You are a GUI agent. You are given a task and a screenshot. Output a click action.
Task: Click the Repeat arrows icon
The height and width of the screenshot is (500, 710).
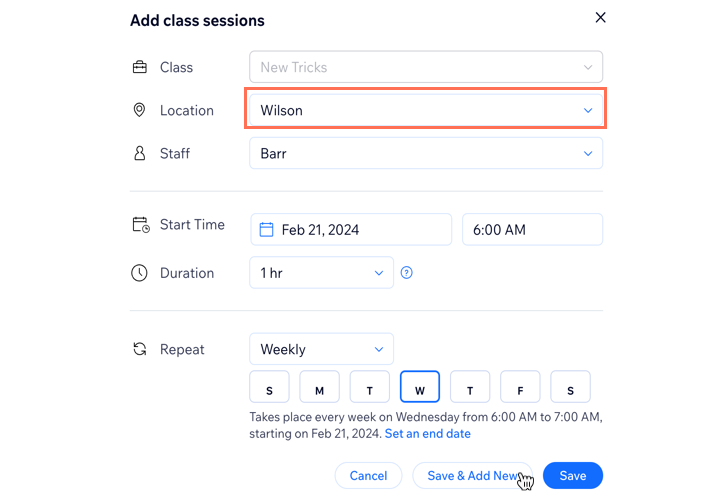tap(140, 350)
